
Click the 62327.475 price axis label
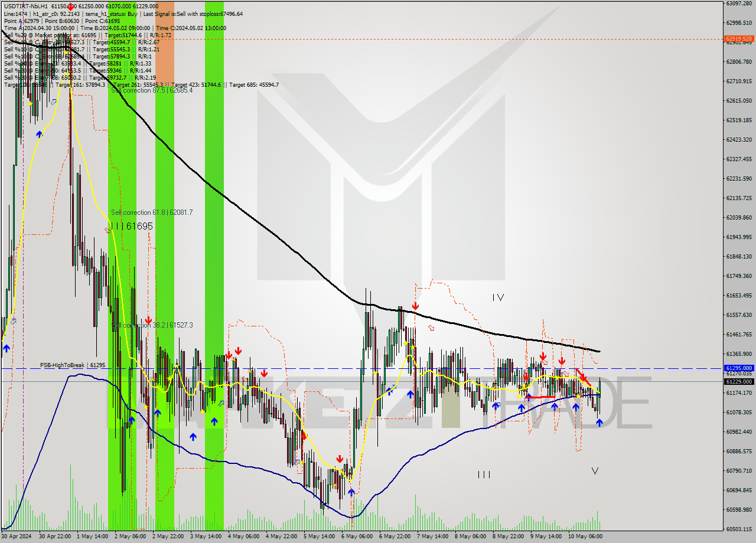pyautogui.click(x=739, y=159)
